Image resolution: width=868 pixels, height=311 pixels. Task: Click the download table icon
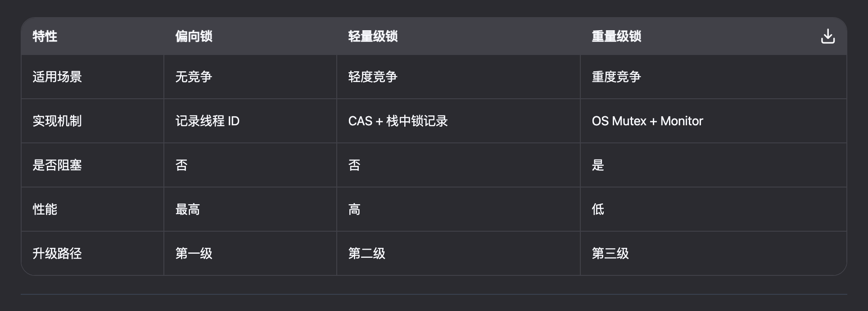click(x=827, y=36)
